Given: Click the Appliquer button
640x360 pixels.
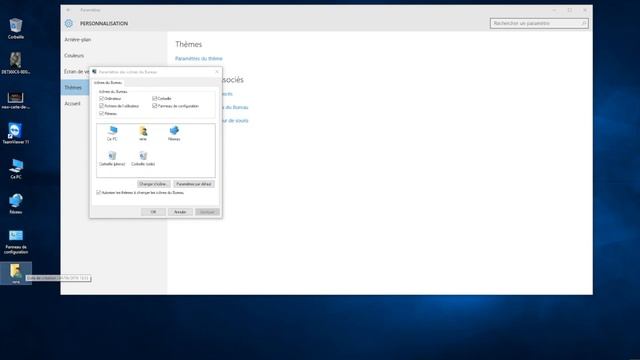Looking at the screenshot, I should [x=207, y=212].
